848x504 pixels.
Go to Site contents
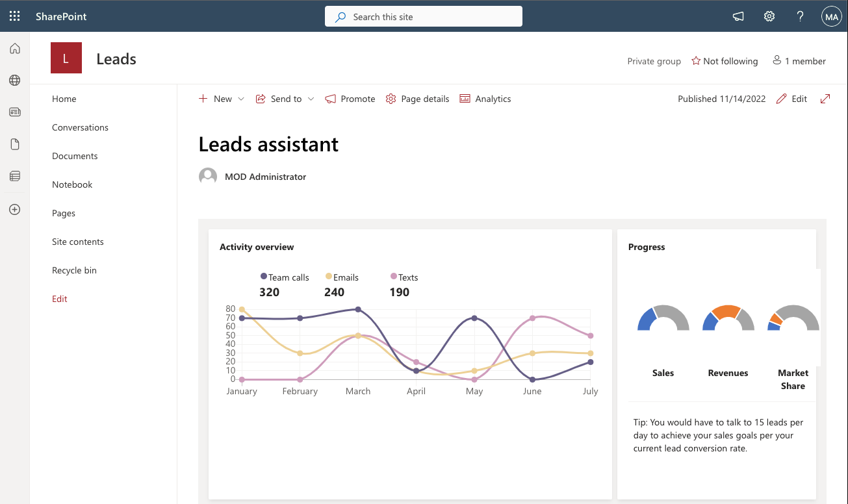pyautogui.click(x=77, y=242)
